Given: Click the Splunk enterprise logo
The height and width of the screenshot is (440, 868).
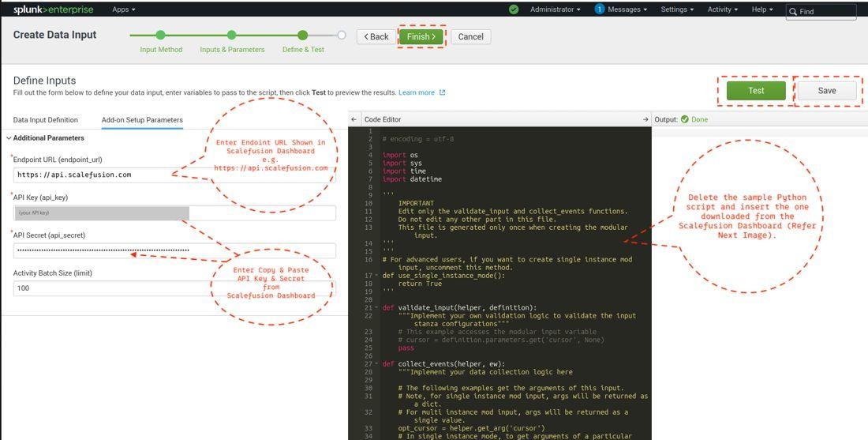Looking at the screenshot, I should pyautogui.click(x=53, y=9).
